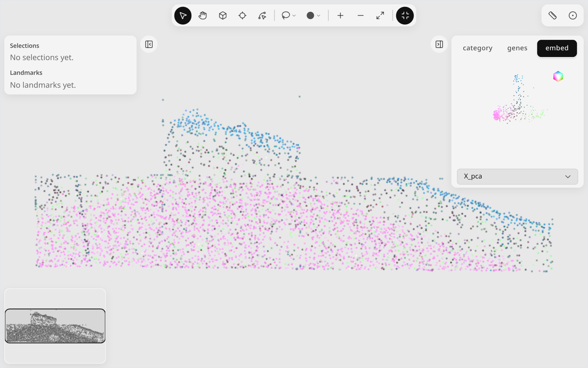Click 'No landmarks yet.' text
The width and height of the screenshot is (588, 368).
(x=43, y=85)
